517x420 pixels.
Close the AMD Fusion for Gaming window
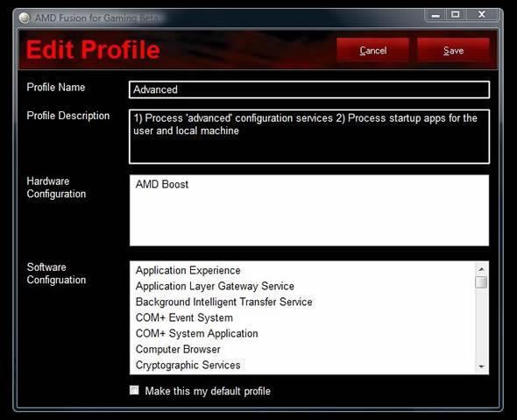[481, 15]
